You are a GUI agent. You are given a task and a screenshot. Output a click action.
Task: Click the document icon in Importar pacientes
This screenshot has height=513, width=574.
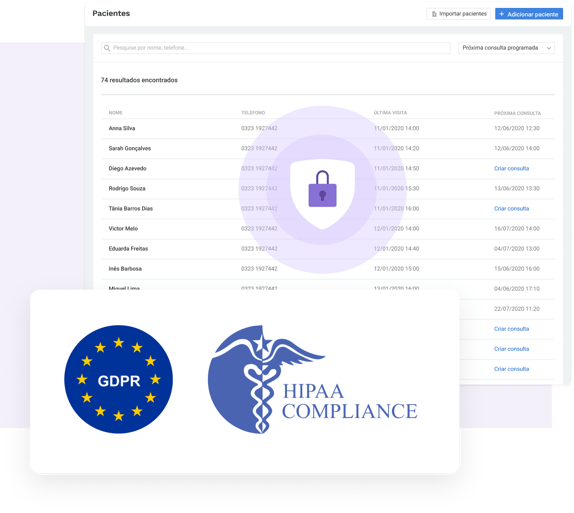click(x=434, y=14)
